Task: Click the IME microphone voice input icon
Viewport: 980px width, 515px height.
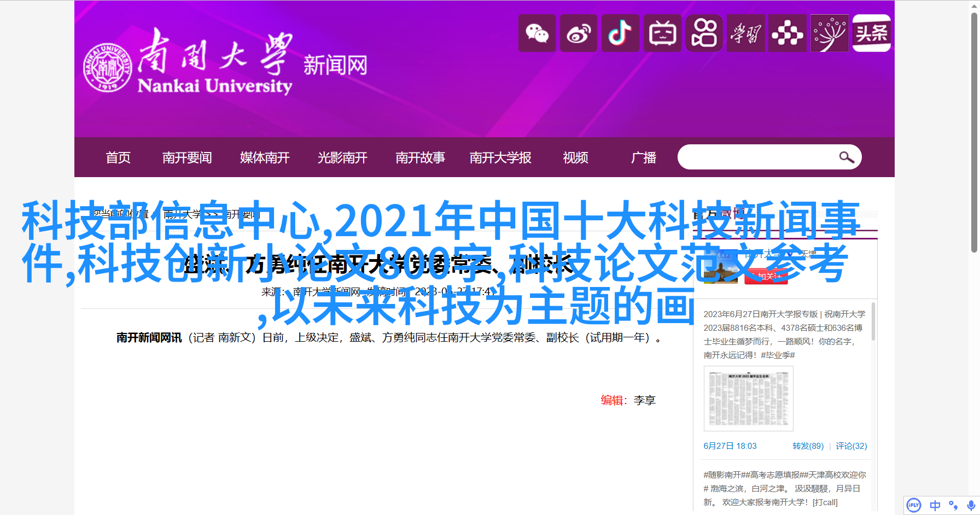Action: click(971, 506)
